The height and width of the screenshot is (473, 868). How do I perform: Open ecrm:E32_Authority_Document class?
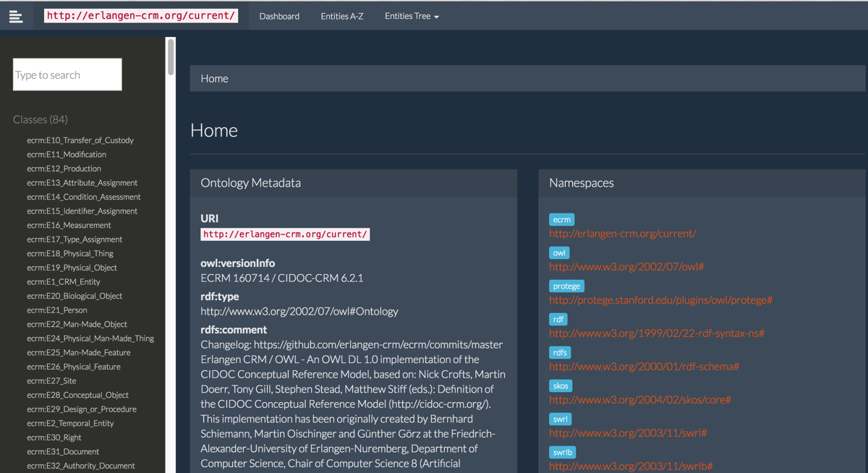pos(81,466)
